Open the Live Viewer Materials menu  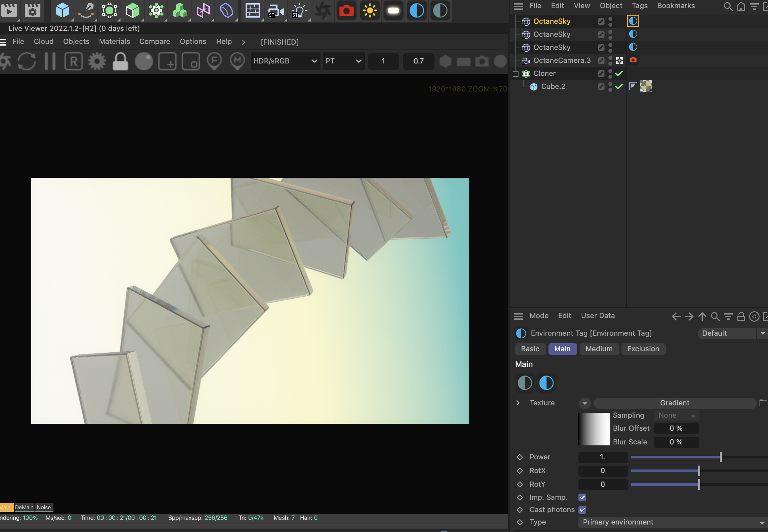coord(114,42)
